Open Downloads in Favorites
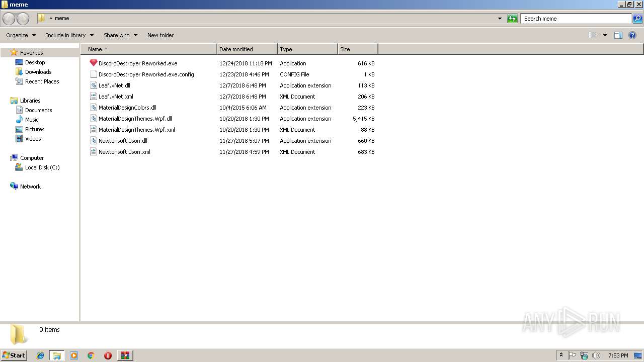Screen dimensions: 644x362 pyautogui.click(x=38, y=72)
